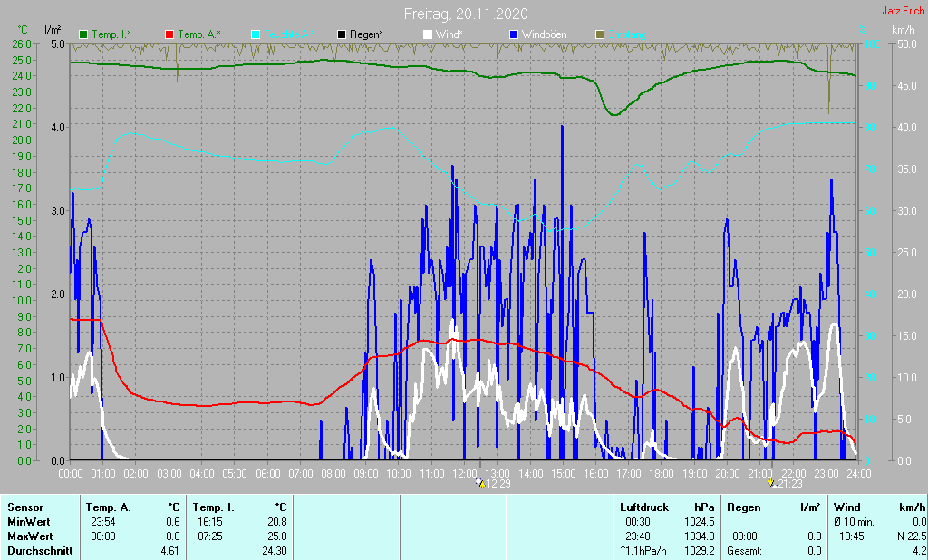
Task: Select the Luftdruck column header
Action: [x=643, y=507]
